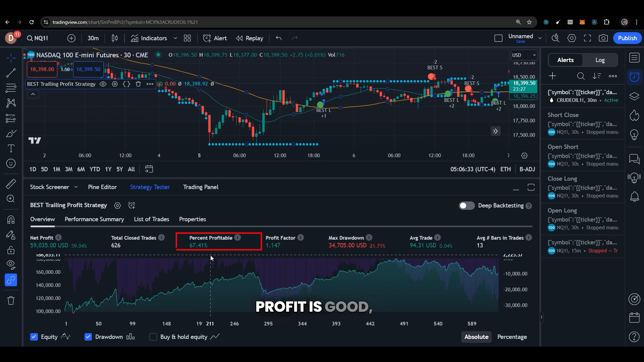
Task: Select the ruler measure tool
Action: click(11, 183)
